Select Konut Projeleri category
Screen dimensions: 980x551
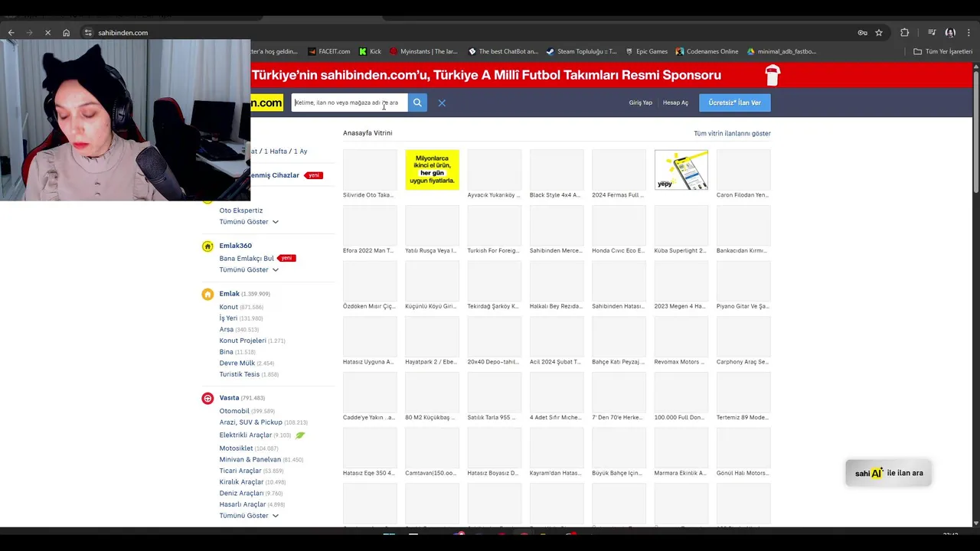click(x=243, y=341)
